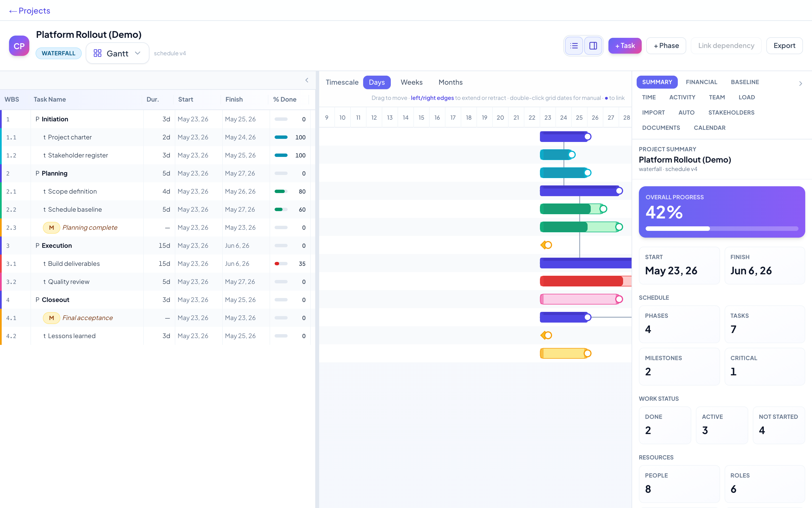The image size is (812, 508).
Task: Click link handle on Initiation phase bar
Action: pyautogui.click(x=588, y=137)
